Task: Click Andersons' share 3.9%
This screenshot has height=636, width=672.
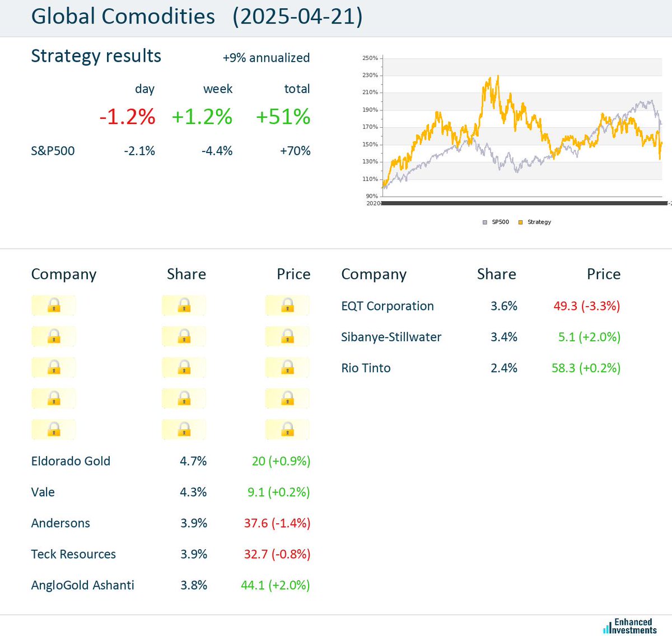Action: (x=194, y=523)
